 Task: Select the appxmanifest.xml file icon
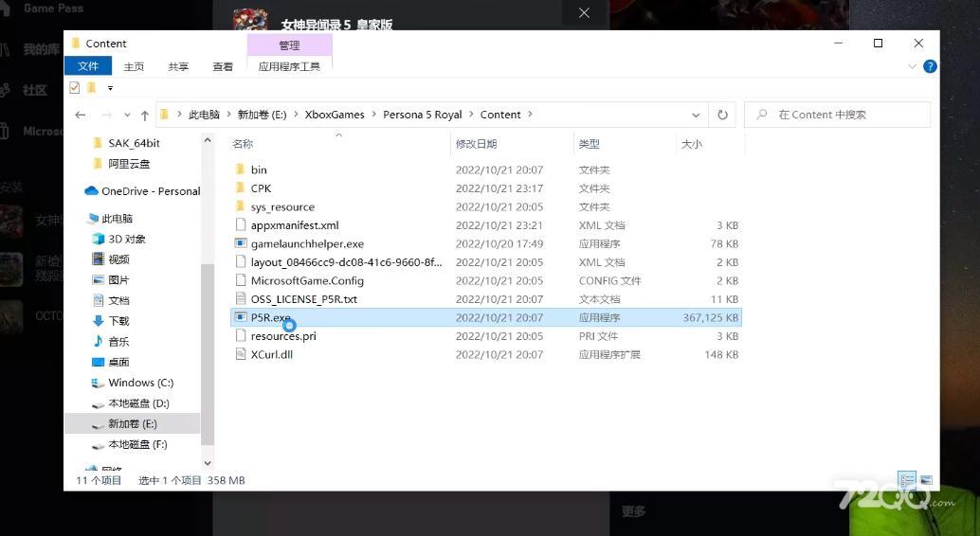(240, 224)
